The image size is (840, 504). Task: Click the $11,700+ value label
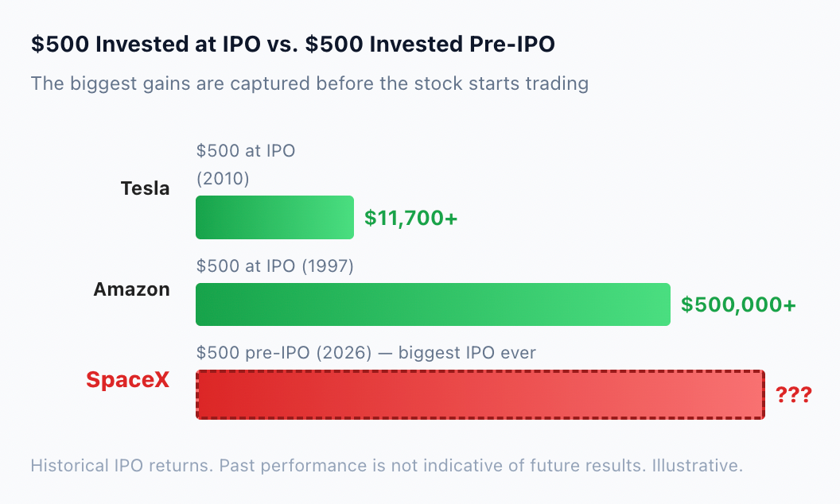click(x=411, y=218)
